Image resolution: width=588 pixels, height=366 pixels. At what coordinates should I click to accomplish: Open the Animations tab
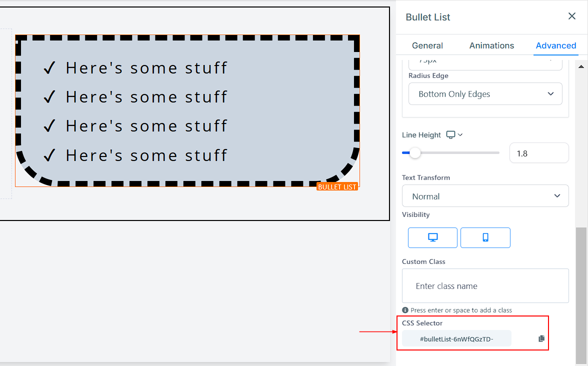click(491, 45)
